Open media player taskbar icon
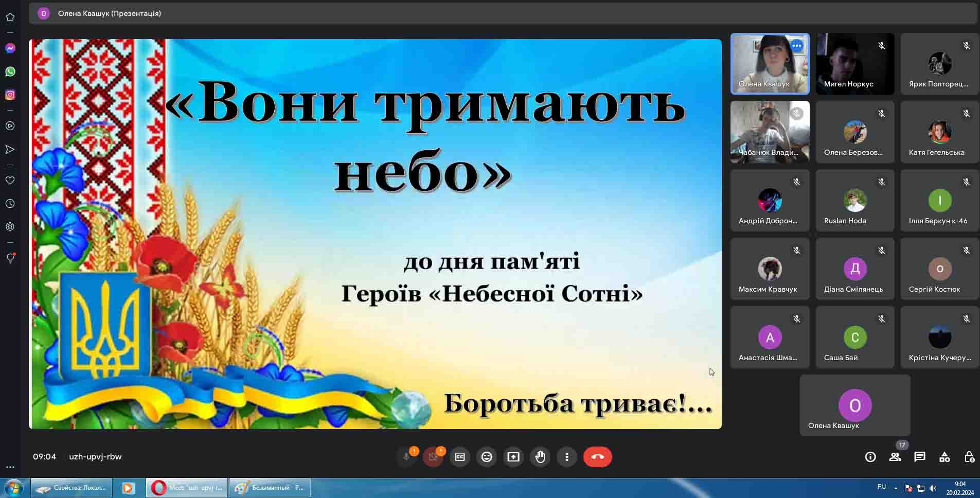The width and height of the screenshot is (980, 498). (128, 488)
